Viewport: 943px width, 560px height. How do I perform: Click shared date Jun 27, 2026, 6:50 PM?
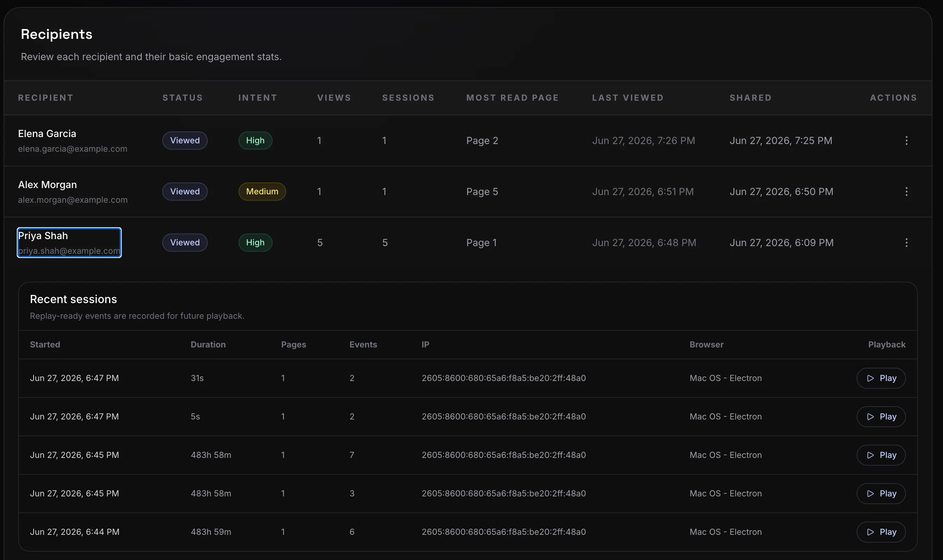click(781, 191)
